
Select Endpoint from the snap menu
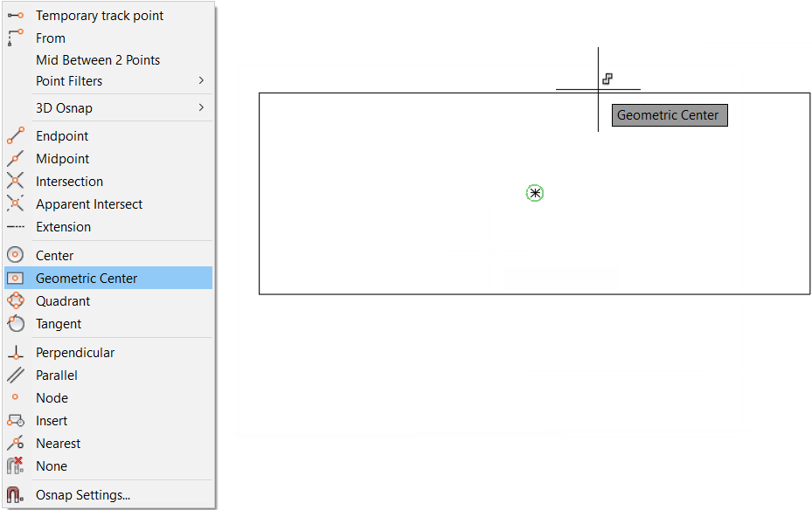click(62, 136)
